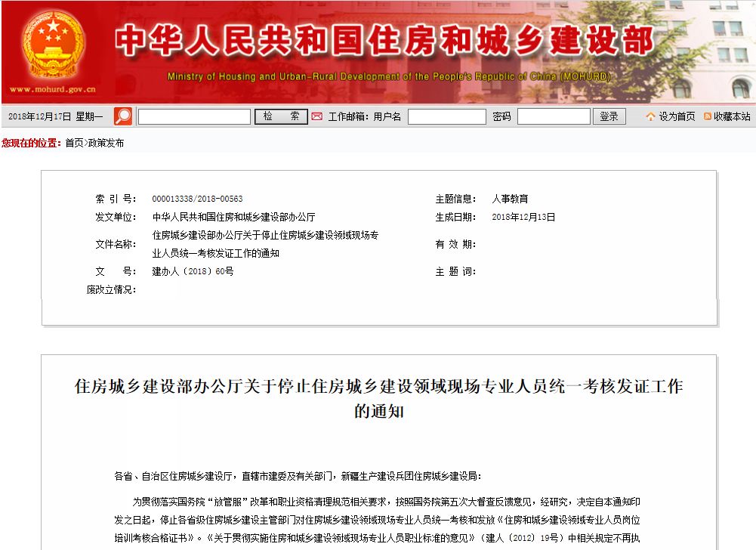This screenshot has height=550, width=756.
Task: Open the 设为首页 link
Action: pos(677,117)
